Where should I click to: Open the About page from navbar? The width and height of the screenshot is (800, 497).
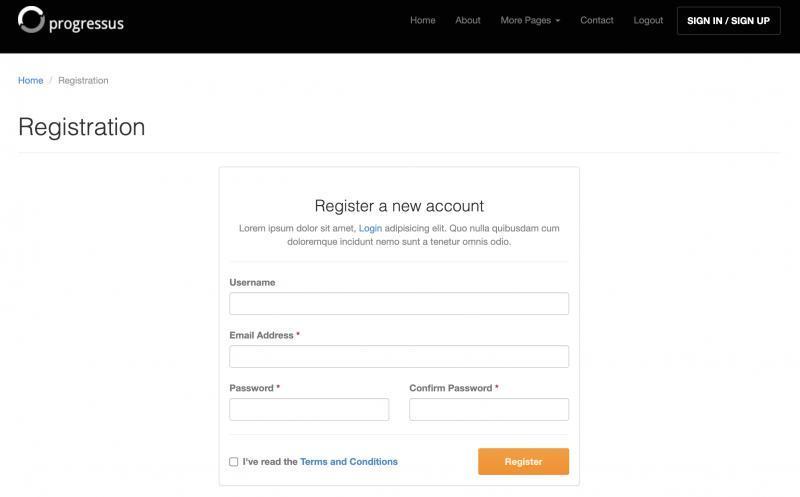tap(468, 20)
